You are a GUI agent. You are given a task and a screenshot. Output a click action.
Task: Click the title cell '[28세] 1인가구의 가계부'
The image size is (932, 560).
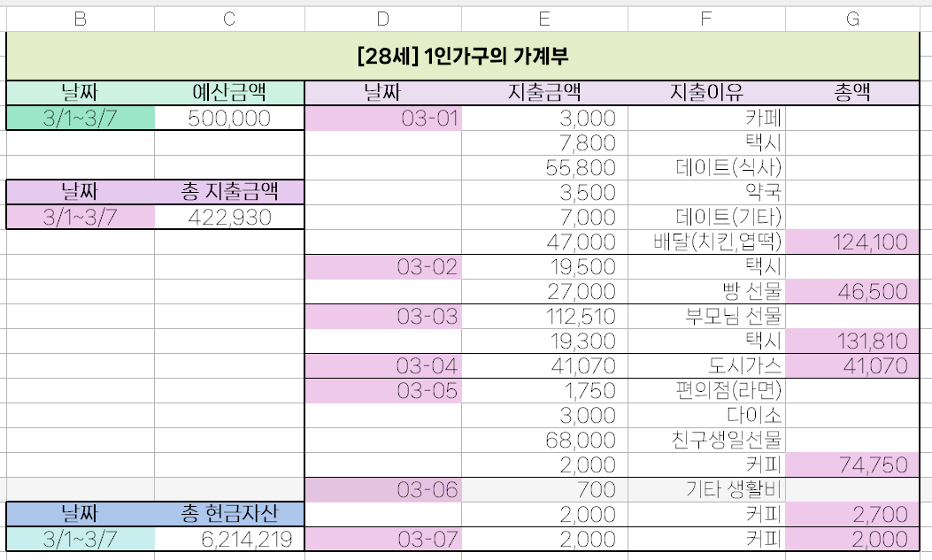point(463,57)
